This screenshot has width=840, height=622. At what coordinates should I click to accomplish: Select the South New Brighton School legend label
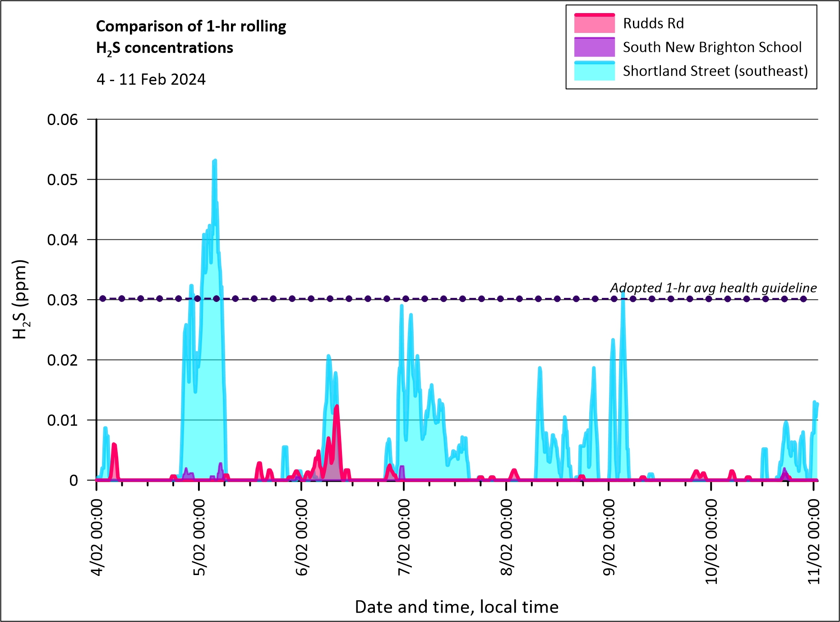[712, 47]
